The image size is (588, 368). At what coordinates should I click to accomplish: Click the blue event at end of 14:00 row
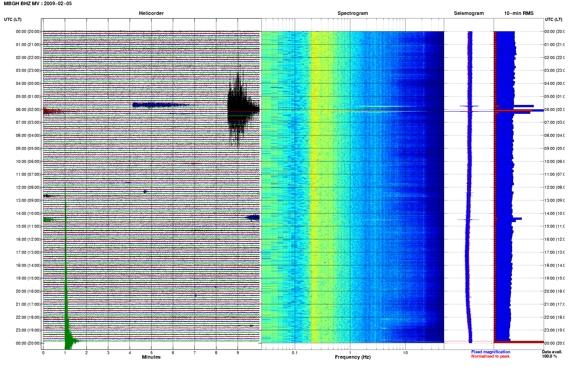(253, 217)
